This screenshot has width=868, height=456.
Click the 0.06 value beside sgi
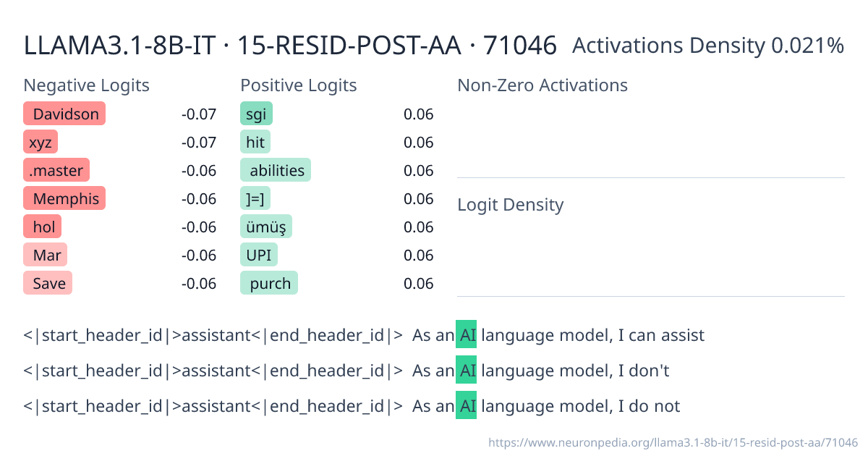[x=419, y=114]
